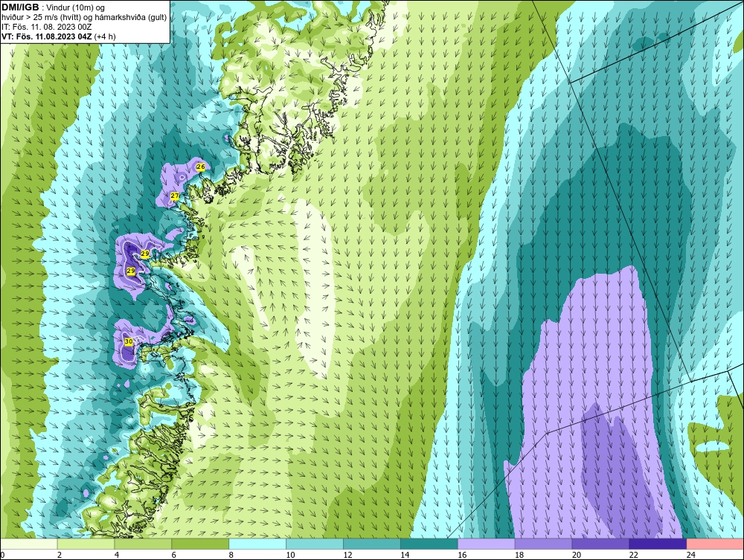The height and width of the screenshot is (560, 744).
Task: Click the legend scale number 24
Action: pos(691,555)
